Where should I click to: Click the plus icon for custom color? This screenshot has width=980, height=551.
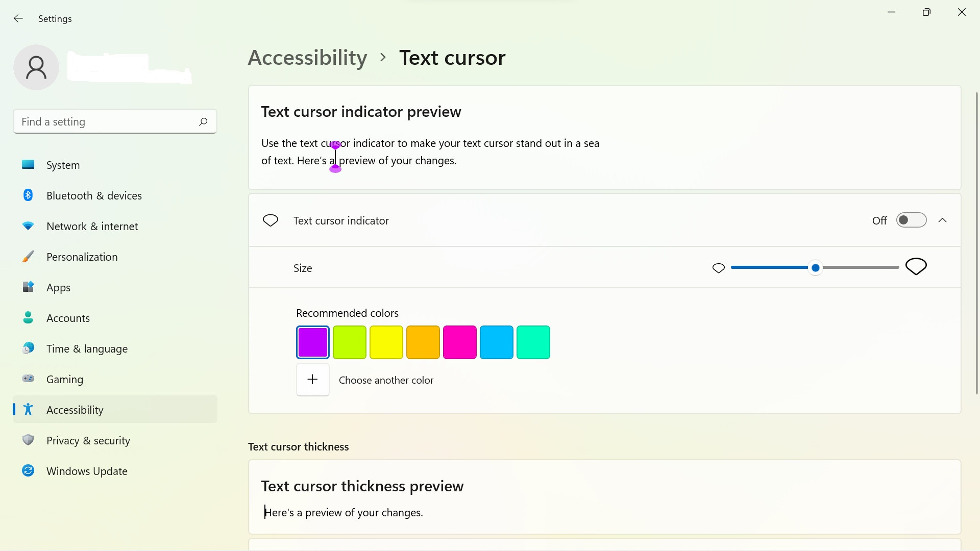pyautogui.click(x=313, y=380)
